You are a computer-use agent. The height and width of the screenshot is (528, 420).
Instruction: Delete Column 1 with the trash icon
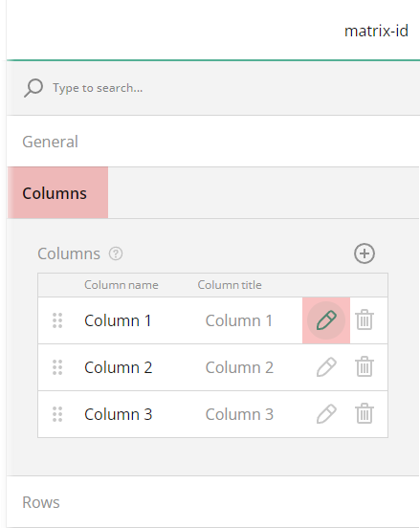365,319
